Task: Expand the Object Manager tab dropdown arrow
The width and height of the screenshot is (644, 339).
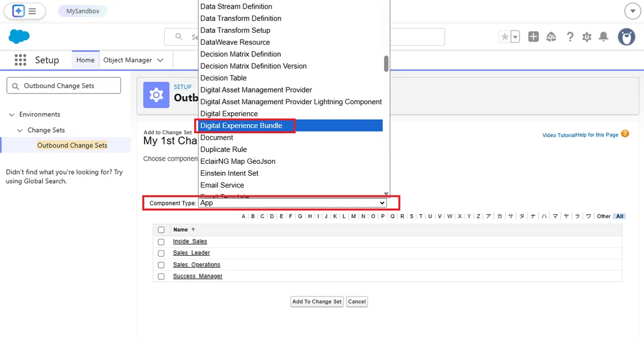Action: 160,60
